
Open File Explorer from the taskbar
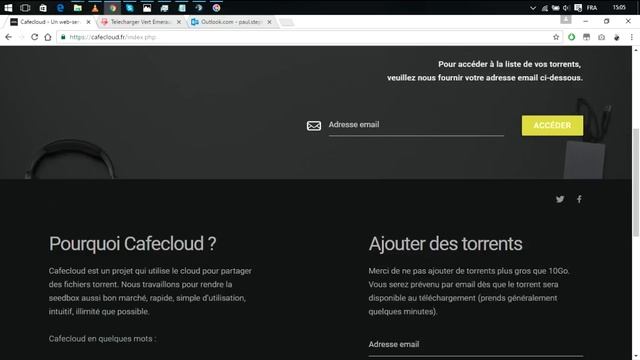(78, 7)
